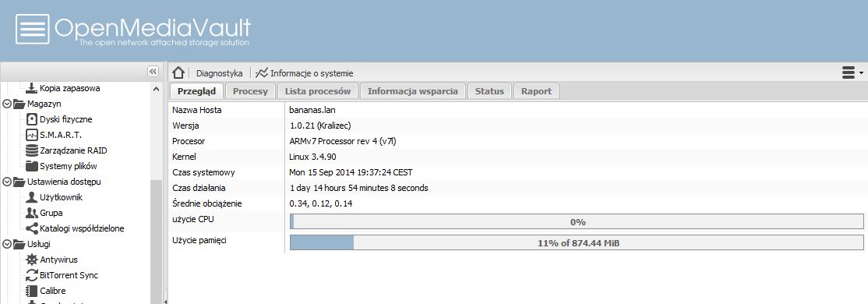The width and height of the screenshot is (868, 304).
Task: Open the Dyski fizyczne disk icon
Action: [x=31, y=119]
